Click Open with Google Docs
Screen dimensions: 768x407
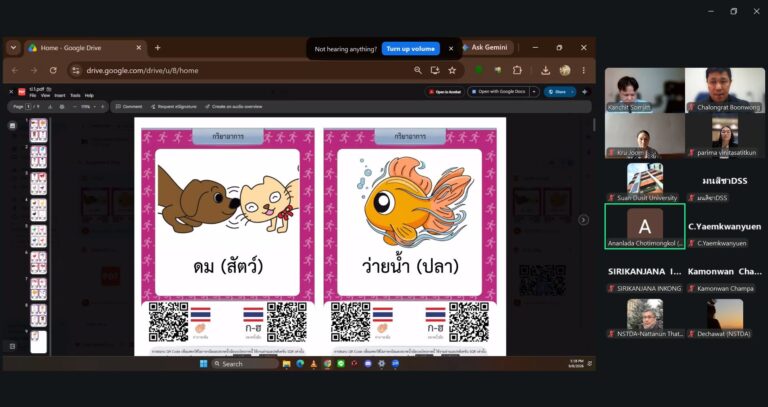(498, 92)
